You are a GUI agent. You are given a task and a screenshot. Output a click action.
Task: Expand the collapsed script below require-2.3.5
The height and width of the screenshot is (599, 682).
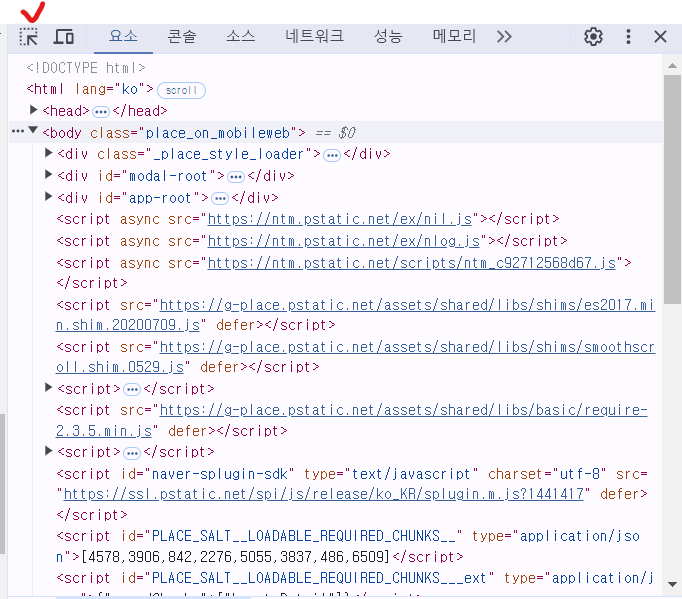click(x=48, y=451)
